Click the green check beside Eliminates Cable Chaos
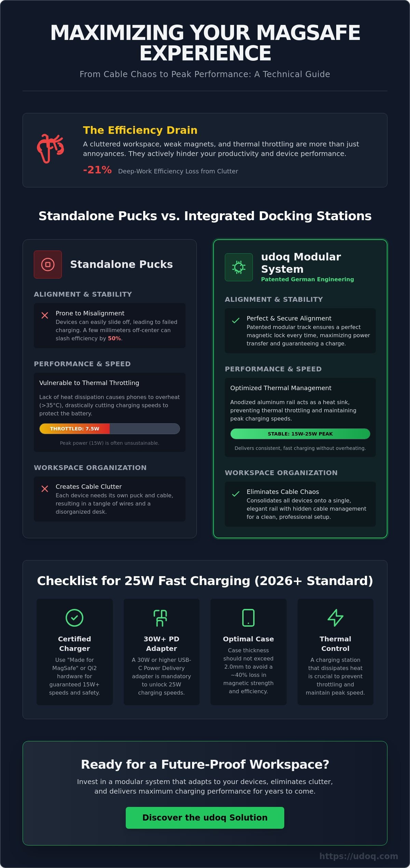This screenshot has height=868, width=410. tap(236, 494)
